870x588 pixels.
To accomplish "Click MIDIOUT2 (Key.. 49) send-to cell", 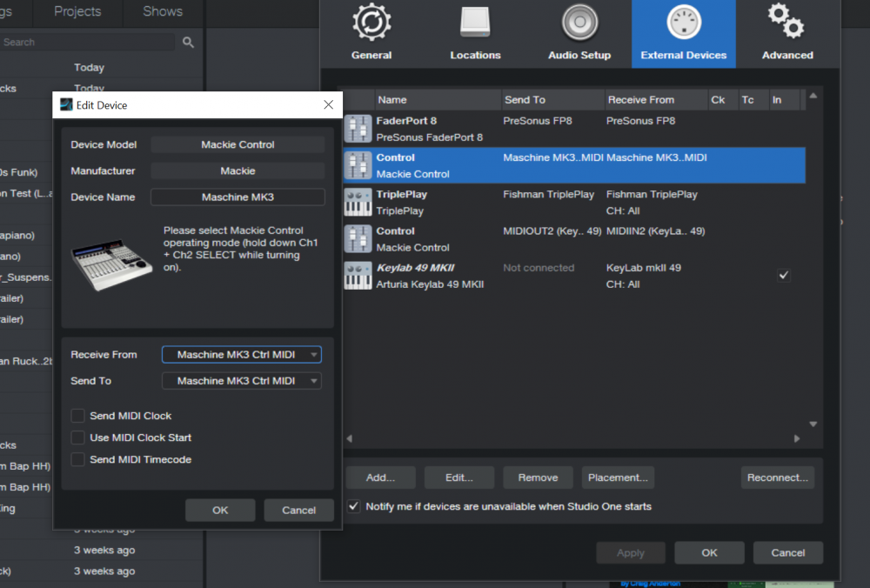I will tap(552, 231).
